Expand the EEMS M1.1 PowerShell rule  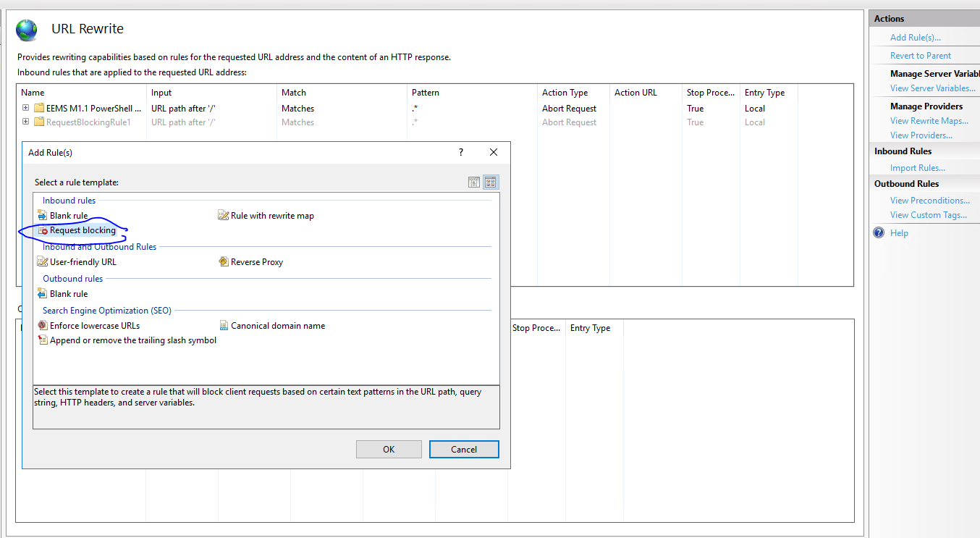pyautogui.click(x=25, y=109)
